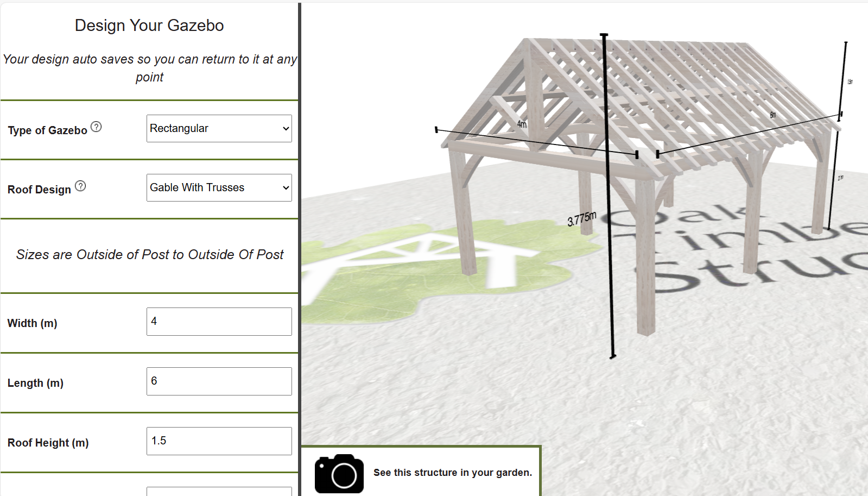This screenshot has height=496, width=868.
Task: Click the Length (m) input field
Action: point(219,381)
